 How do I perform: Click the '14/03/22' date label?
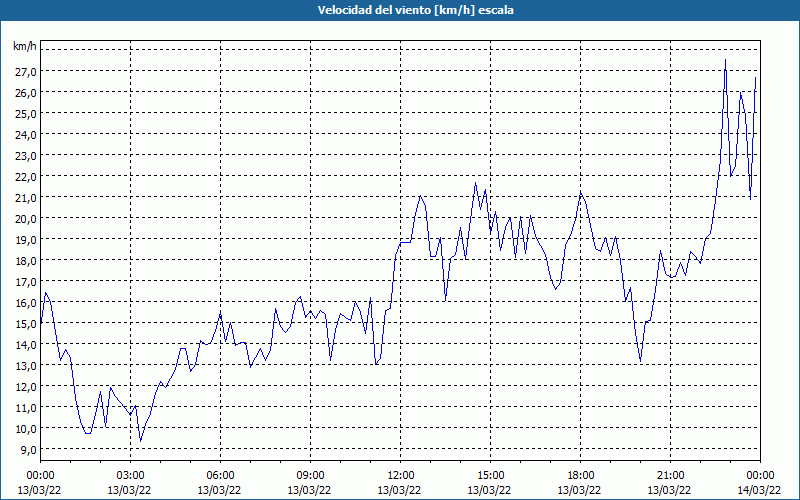[759, 490]
